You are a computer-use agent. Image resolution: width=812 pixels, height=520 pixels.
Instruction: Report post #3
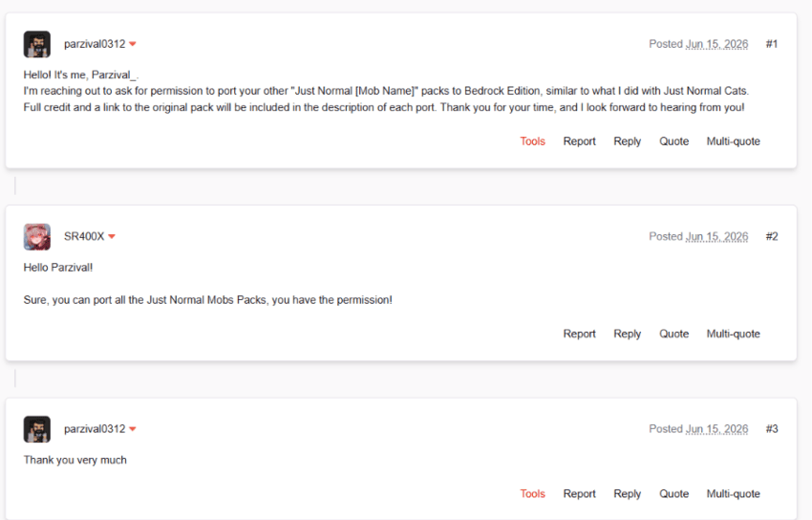click(580, 494)
